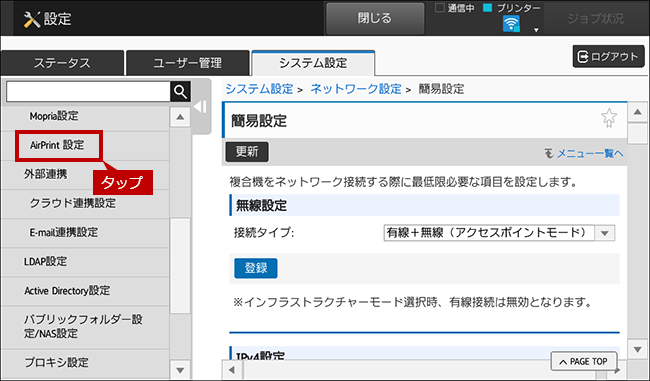This screenshot has height=381, width=650.
Task: Open the 接続タイプ dropdown arrow
Action: (x=605, y=233)
